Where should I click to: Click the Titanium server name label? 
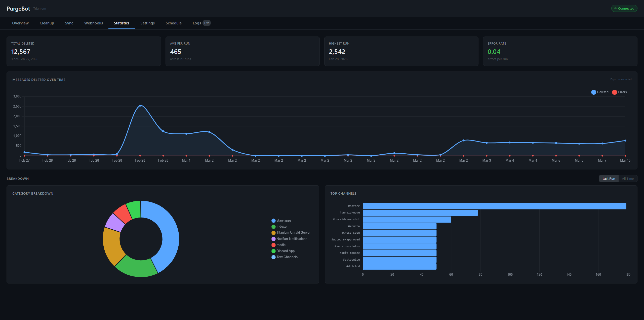click(40, 9)
